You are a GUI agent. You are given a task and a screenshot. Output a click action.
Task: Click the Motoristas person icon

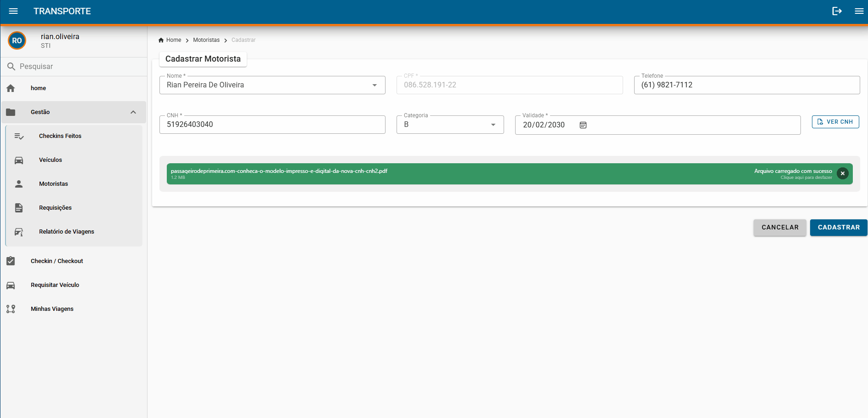(19, 184)
